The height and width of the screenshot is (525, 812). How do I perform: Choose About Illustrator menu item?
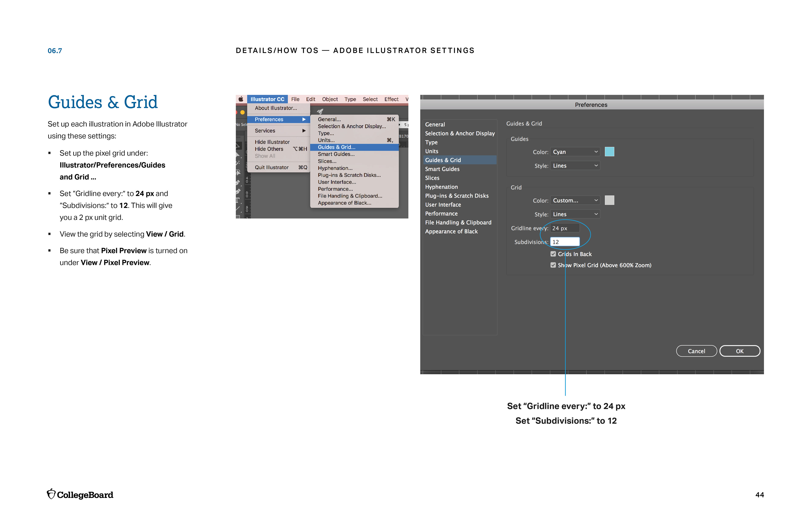pyautogui.click(x=278, y=108)
